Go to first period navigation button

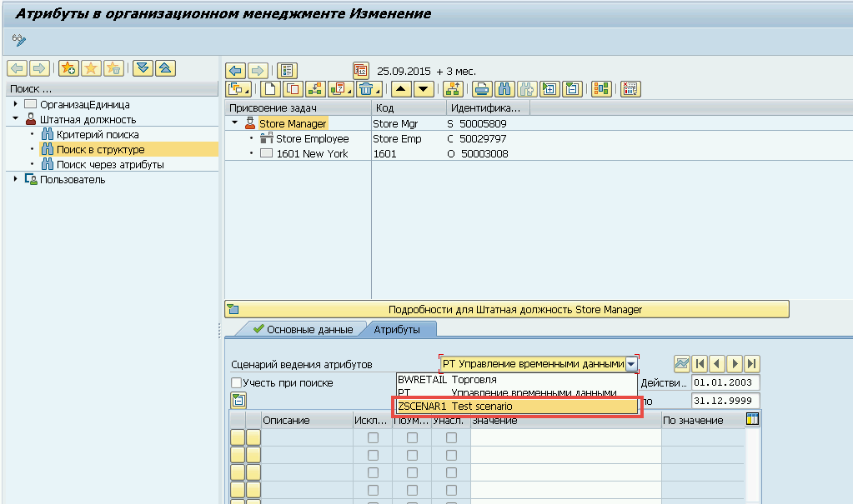pos(700,364)
